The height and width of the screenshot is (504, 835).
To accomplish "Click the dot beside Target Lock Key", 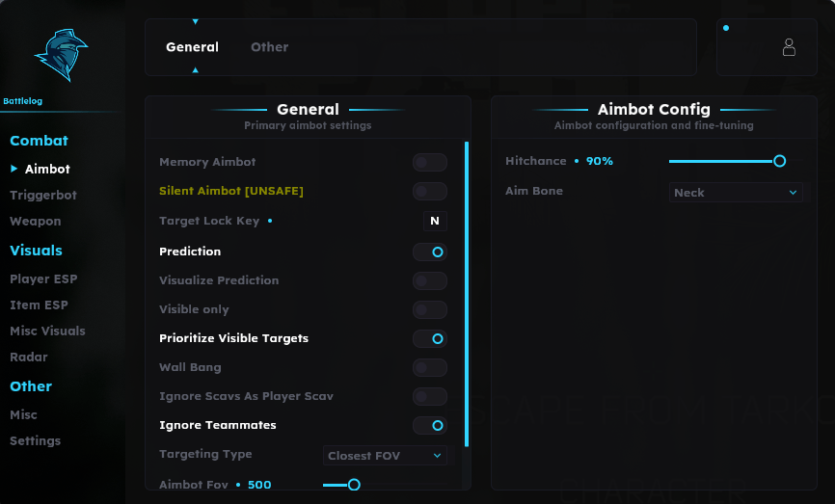I will tap(270, 221).
